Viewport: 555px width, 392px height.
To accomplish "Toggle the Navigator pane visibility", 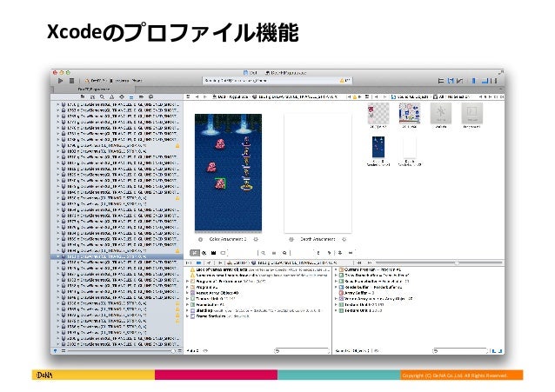I will pyautogui.click(x=473, y=81).
